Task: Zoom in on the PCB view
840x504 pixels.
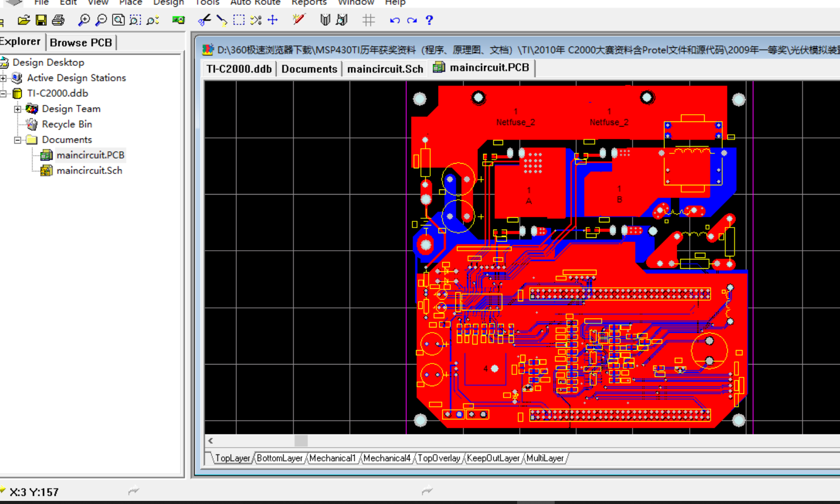Action: tap(83, 20)
